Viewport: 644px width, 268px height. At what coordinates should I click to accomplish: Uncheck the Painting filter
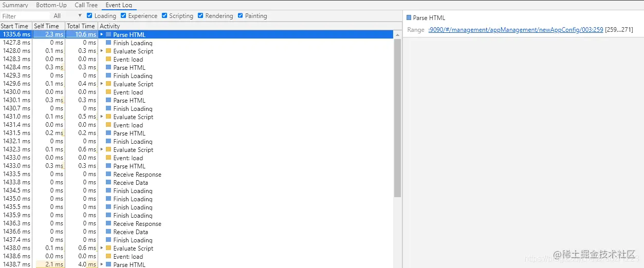[x=241, y=15]
